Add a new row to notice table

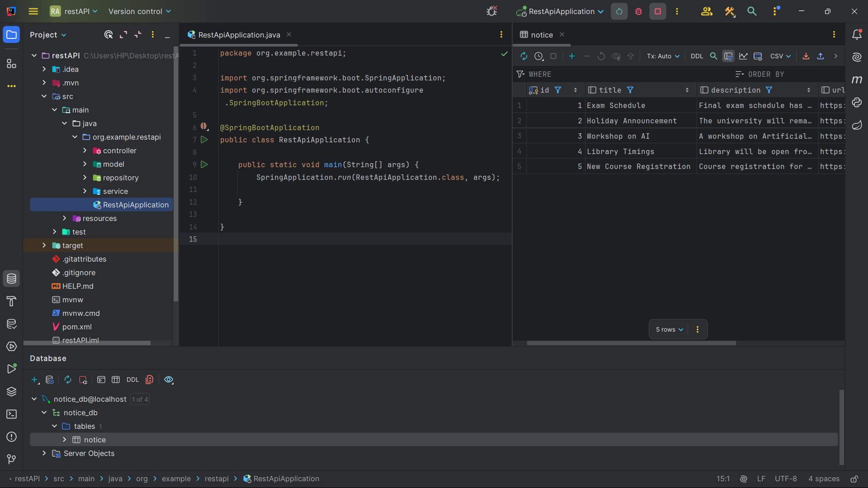[572, 56]
